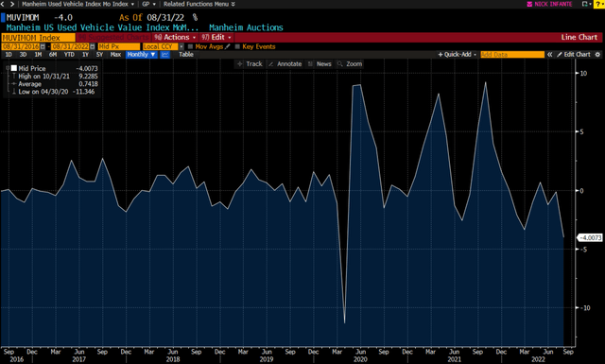Click the Low on 04/30/20 legend row

(54, 92)
